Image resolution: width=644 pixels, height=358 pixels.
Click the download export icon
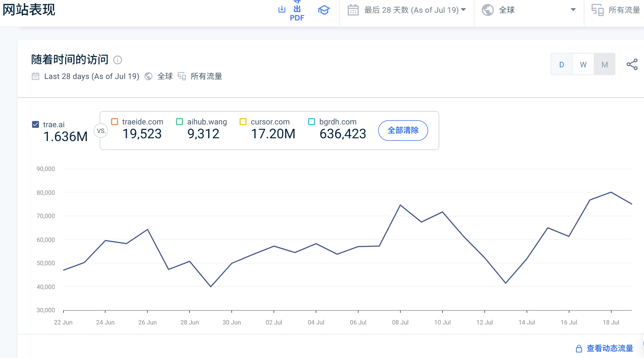(x=282, y=9)
